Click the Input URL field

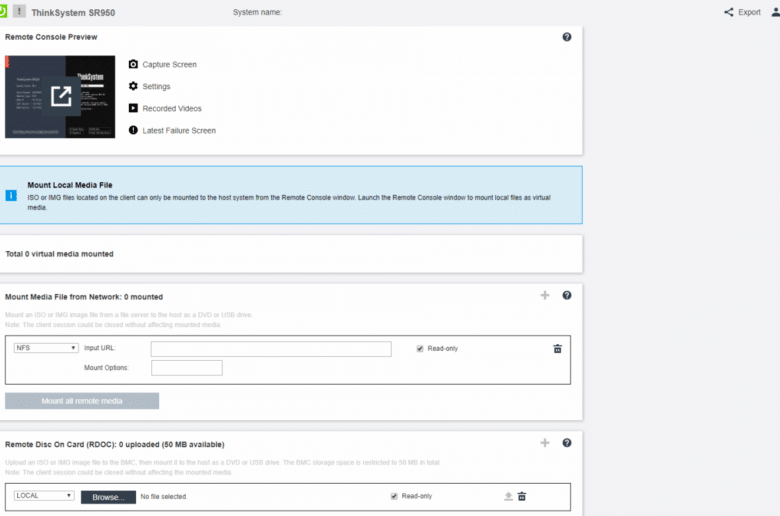[271, 349]
